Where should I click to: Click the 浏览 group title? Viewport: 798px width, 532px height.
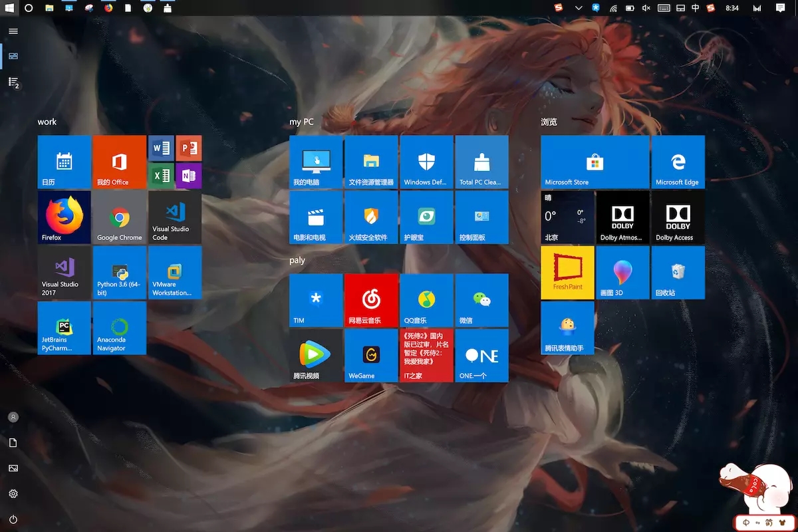point(549,122)
